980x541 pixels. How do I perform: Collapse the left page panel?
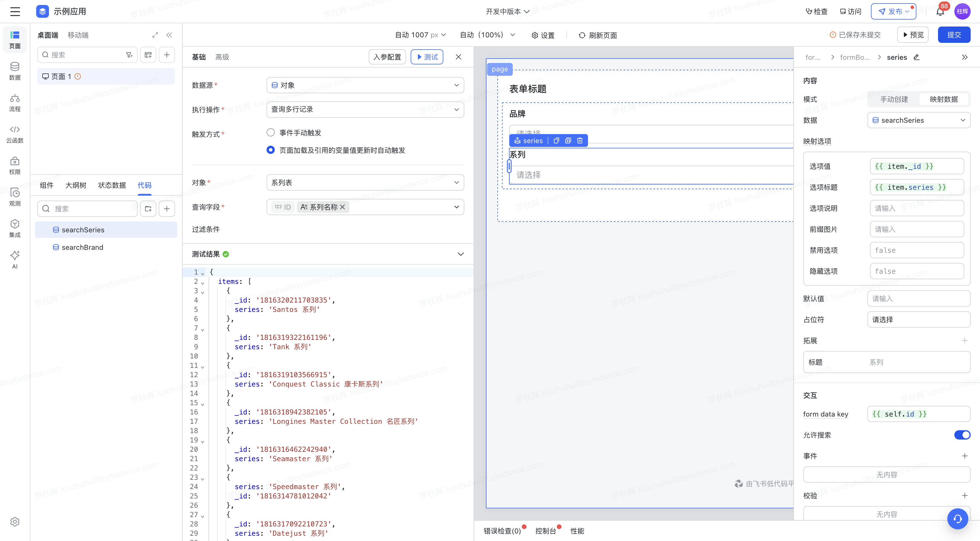[x=169, y=35]
